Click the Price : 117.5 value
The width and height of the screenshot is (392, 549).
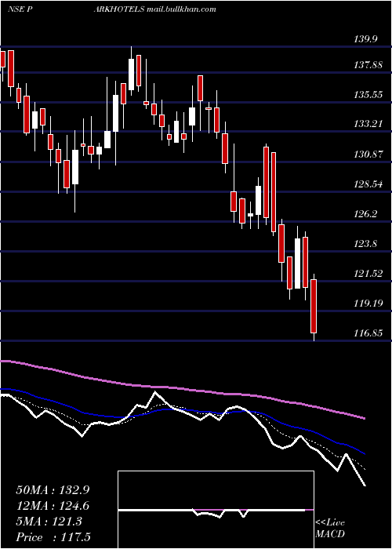click(53, 537)
